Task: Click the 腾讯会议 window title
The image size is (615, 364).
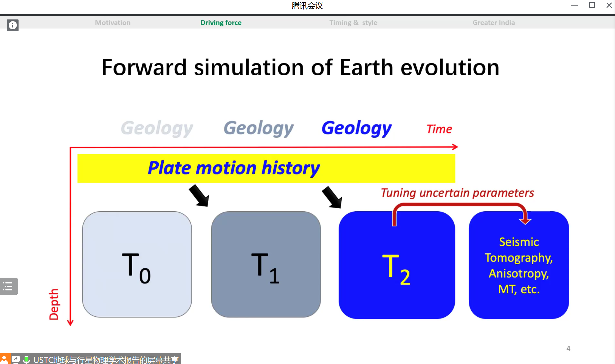Action: (x=307, y=6)
